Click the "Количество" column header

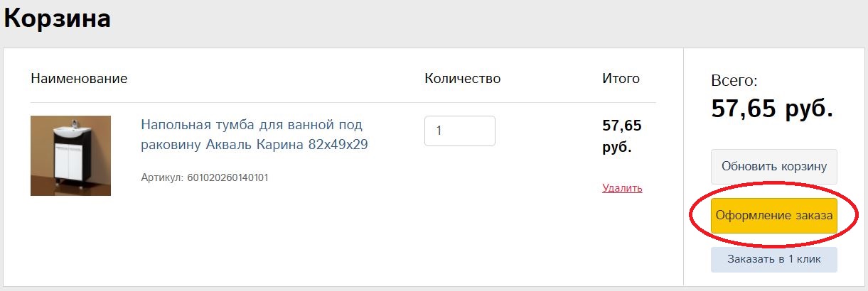[x=462, y=79]
